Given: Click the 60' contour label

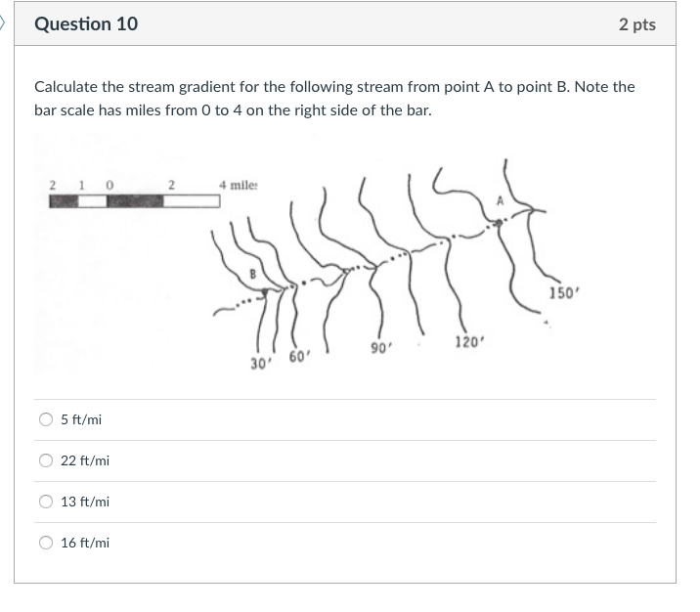Looking at the screenshot, I should [x=299, y=357].
